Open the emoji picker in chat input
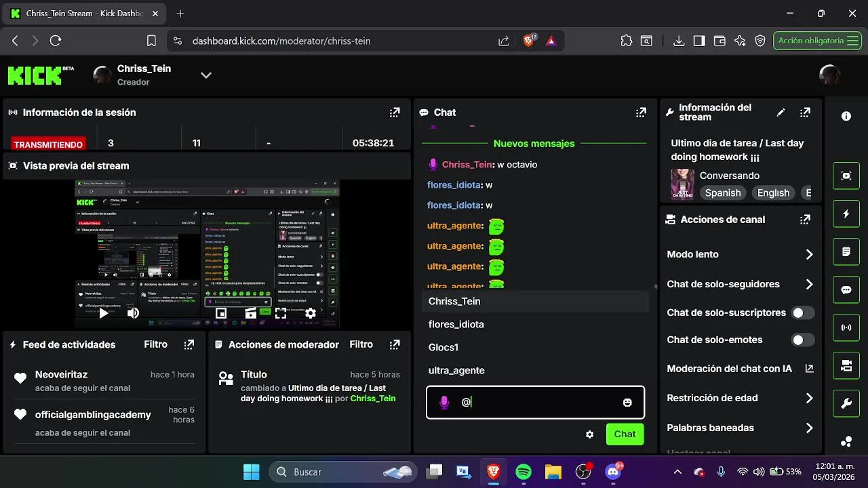This screenshot has width=868, height=488. (627, 403)
